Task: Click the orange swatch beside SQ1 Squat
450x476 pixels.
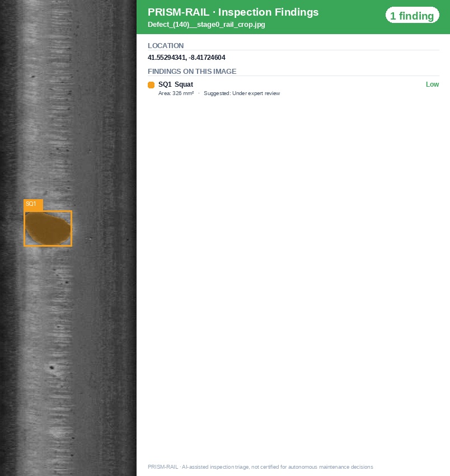Action: (x=151, y=84)
